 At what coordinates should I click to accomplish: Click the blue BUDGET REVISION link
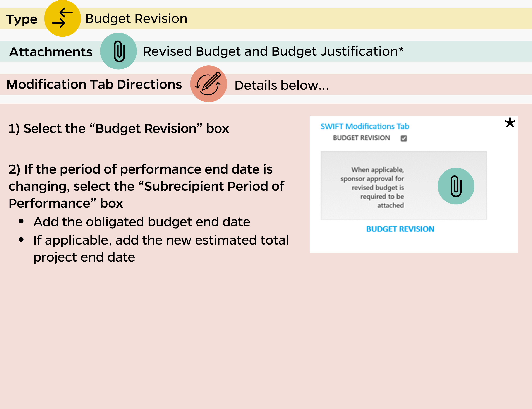coord(400,229)
